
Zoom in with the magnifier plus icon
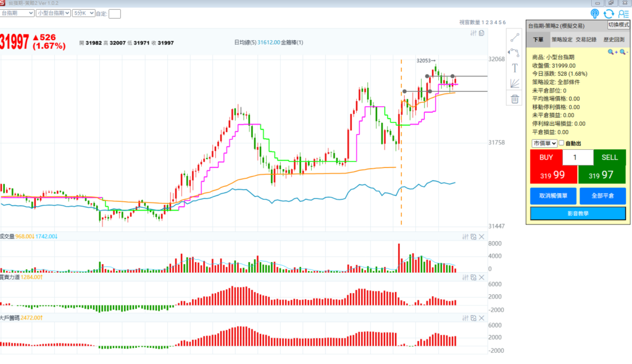612,52
